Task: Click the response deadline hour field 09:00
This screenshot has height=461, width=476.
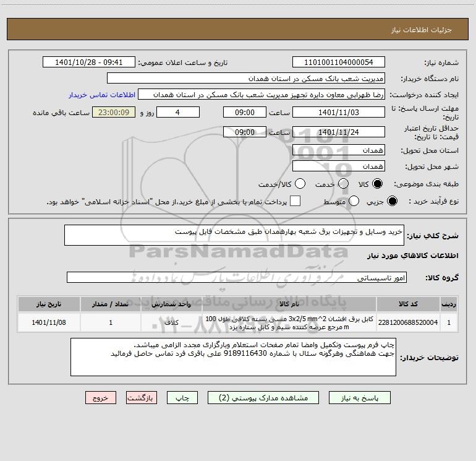Action: pyautogui.click(x=245, y=113)
